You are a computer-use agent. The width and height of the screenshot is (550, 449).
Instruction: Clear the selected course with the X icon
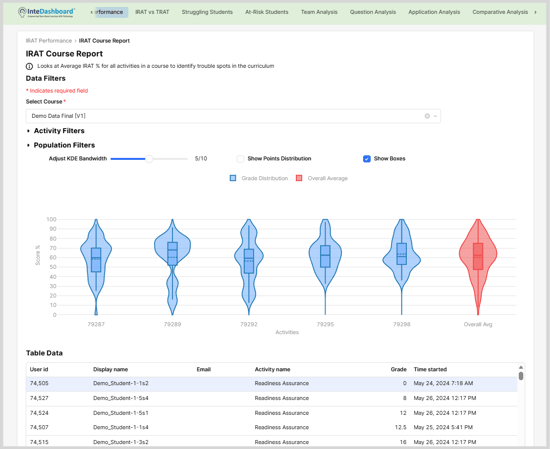[x=427, y=116]
